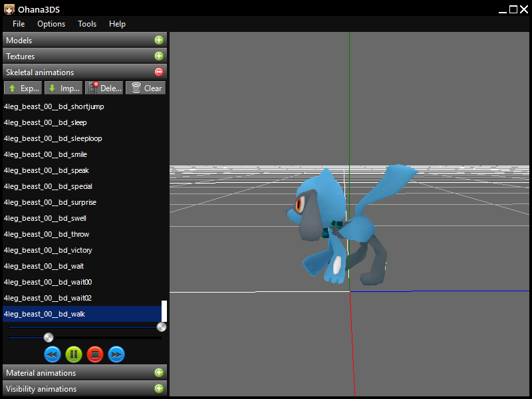Click the animation list scrollbar thumb
The image size is (532, 399).
tap(164, 311)
